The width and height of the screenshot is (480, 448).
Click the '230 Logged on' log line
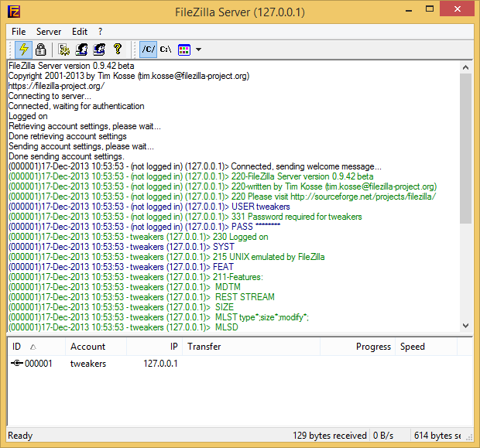138,237
